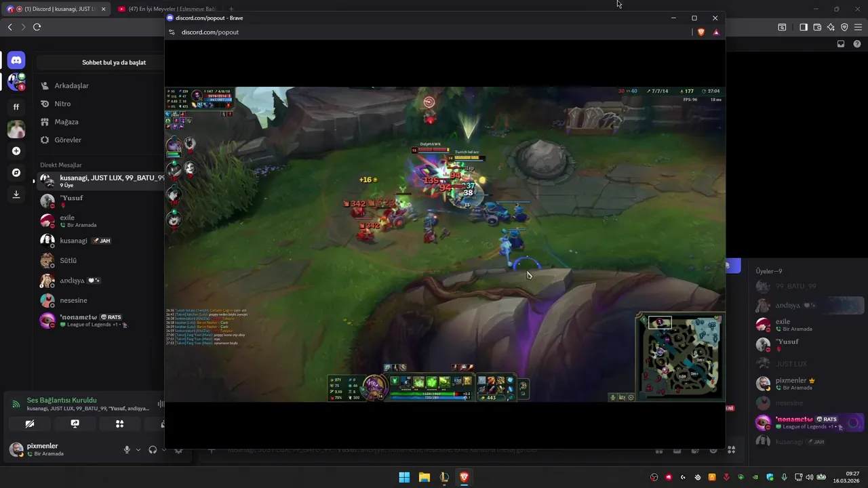
Task: Open input device options arrow beside microphone
Action: coord(138,449)
